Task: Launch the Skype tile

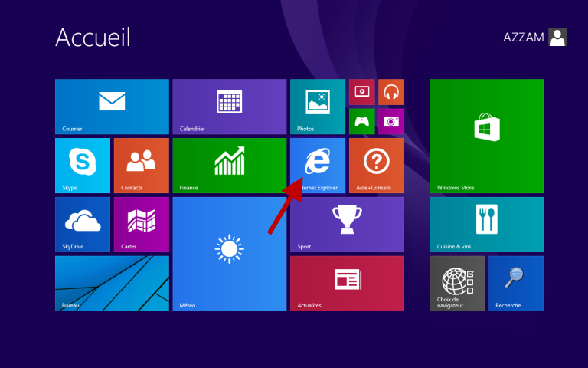Action: [83, 166]
